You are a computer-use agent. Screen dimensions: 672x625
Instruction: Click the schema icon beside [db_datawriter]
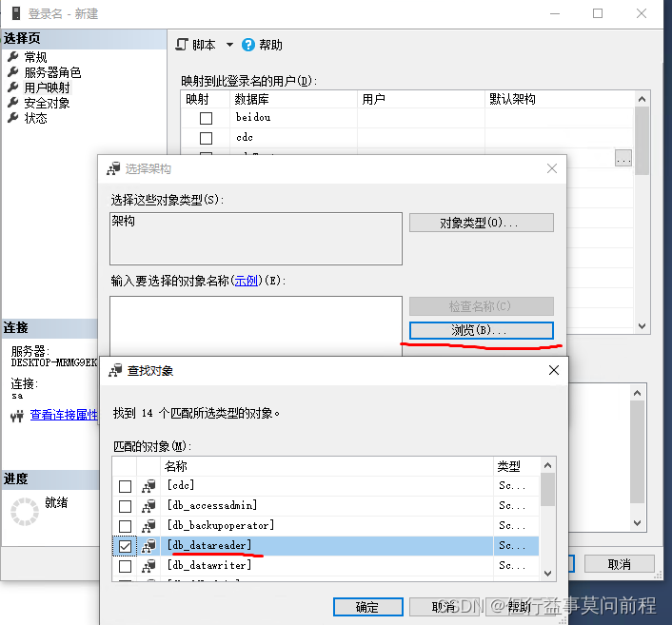tap(148, 566)
